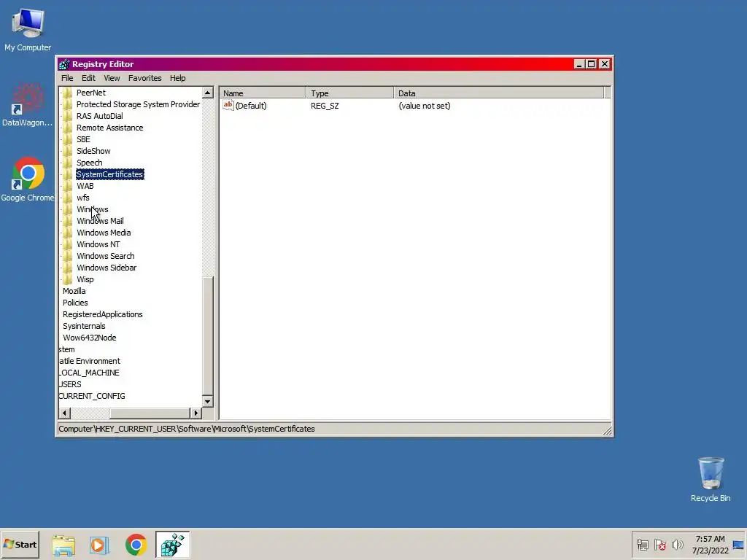Image resolution: width=747 pixels, height=560 pixels.
Task: Select the HKEY_LOCAL_MACHINE hive
Action: pos(89,373)
